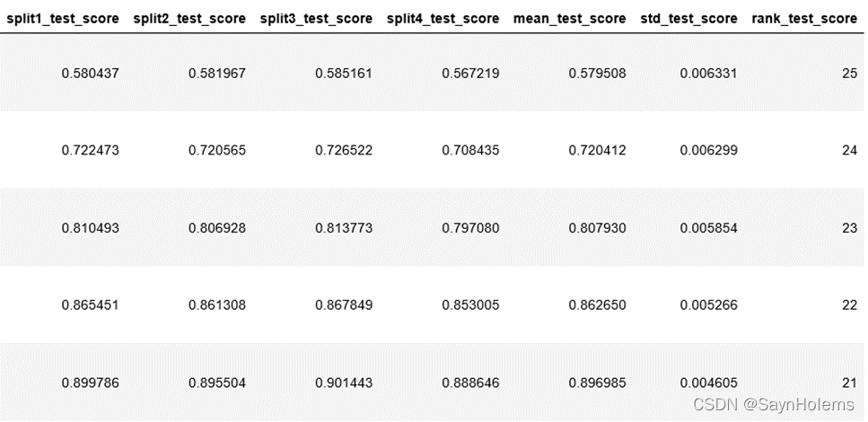Click the mean_test_score column header
This screenshot has width=868, height=422.
pos(570,19)
